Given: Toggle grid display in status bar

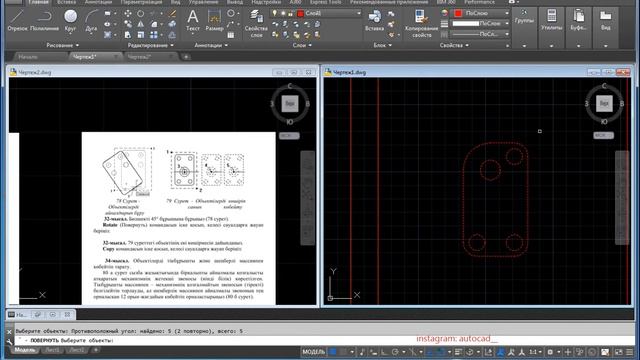Looking at the screenshot, I should pos(333,352).
